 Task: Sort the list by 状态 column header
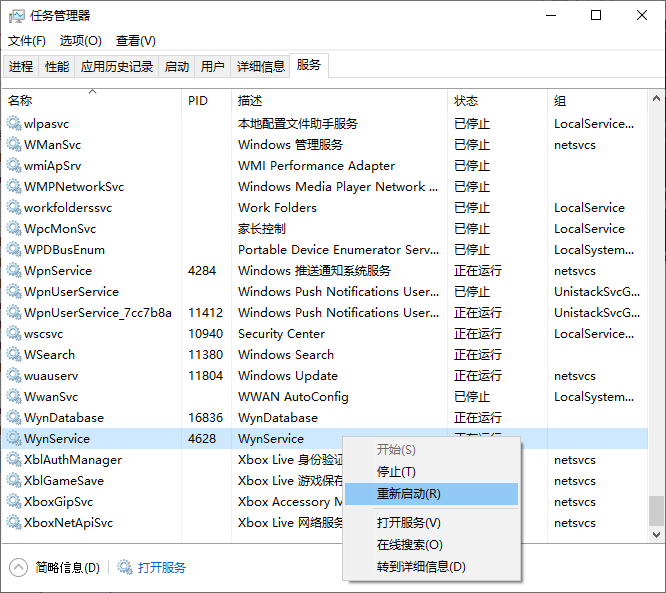pos(466,101)
